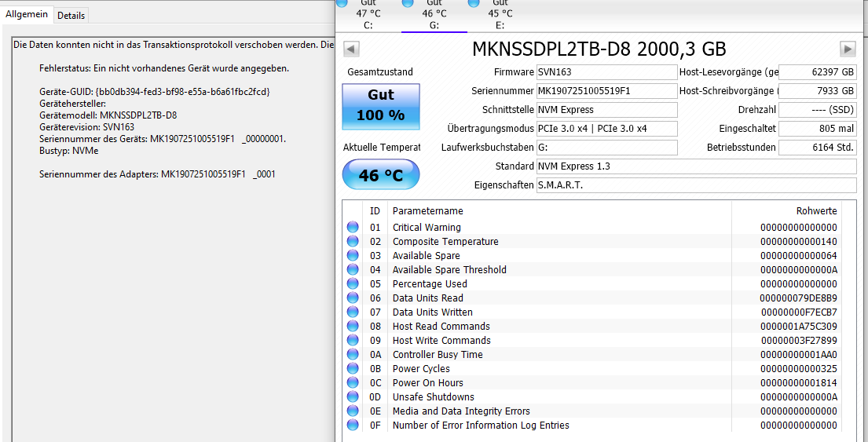868x442 pixels.
Task: Click the Drehzahl ---- (SSD) field
Action: tap(818, 110)
